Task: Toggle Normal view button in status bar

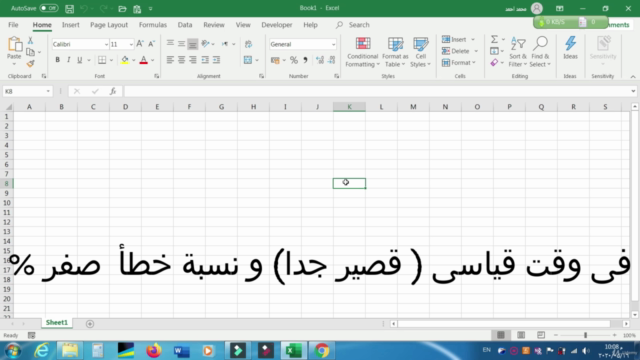Action: (501, 335)
